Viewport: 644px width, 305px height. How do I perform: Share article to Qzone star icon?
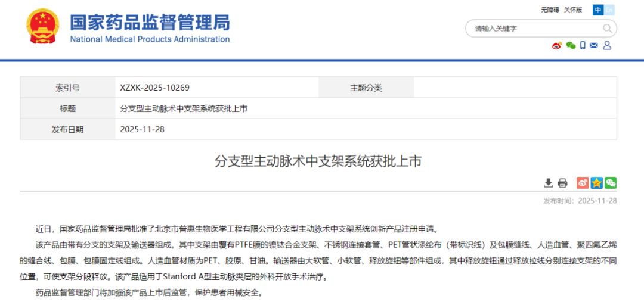coord(597,183)
